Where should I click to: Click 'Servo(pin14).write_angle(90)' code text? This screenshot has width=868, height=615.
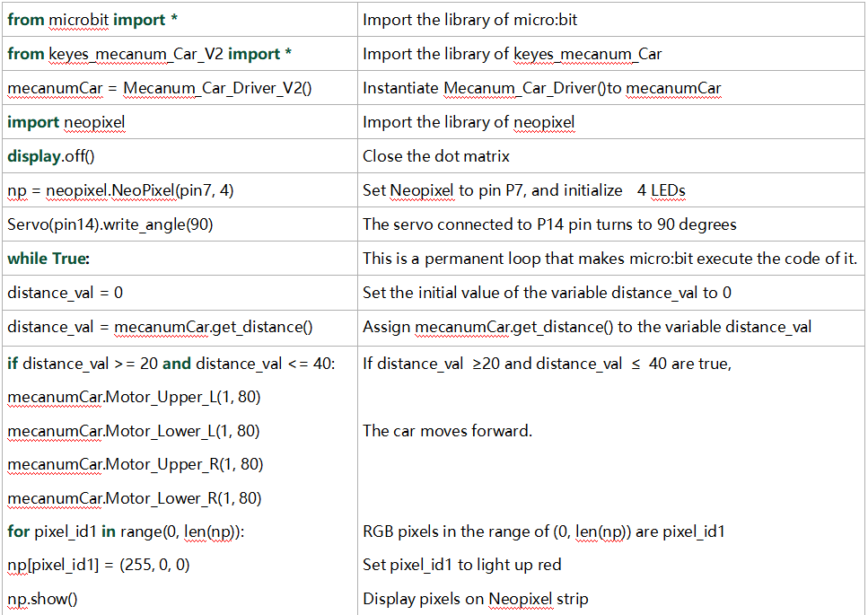[110, 224]
